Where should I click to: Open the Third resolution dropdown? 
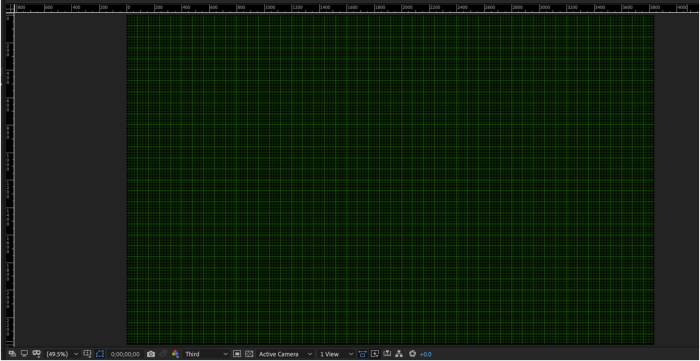(206, 354)
